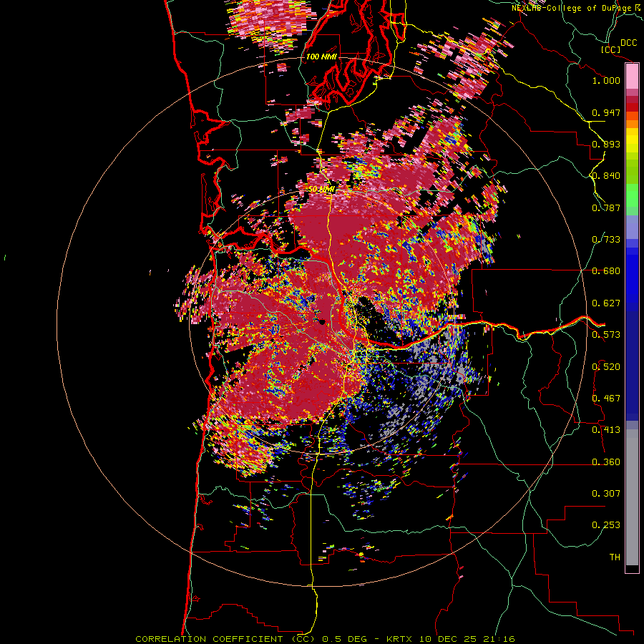Click the 1.000 scale value
Viewport: 644px width, 644px height.
pyautogui.click(x=606, y=80)
